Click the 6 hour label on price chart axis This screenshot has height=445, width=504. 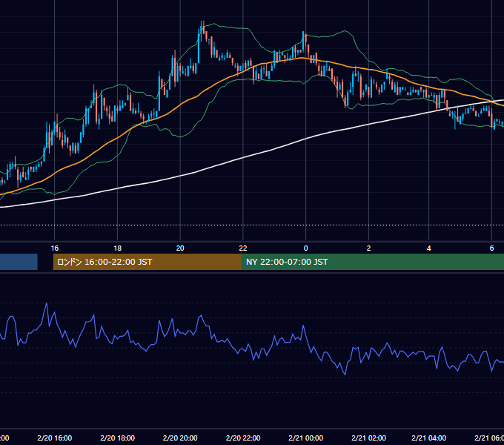point(491,248)
